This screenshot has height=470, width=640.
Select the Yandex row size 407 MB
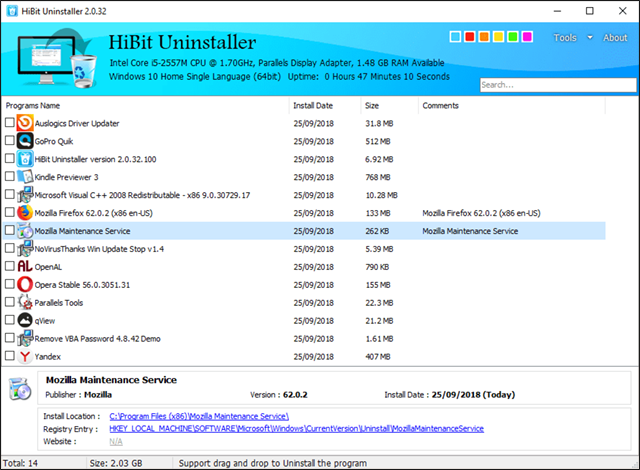[x=378, y=357]
